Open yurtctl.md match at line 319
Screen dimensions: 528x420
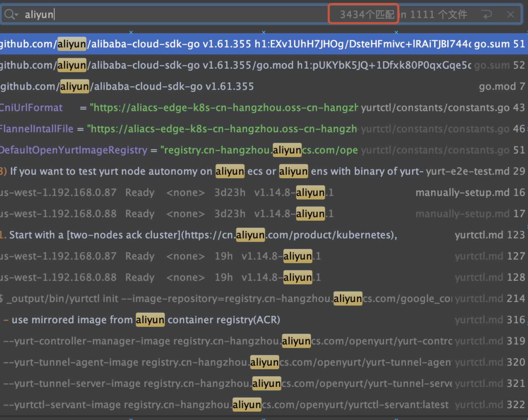pyautogui.click(x=192, y=341)
